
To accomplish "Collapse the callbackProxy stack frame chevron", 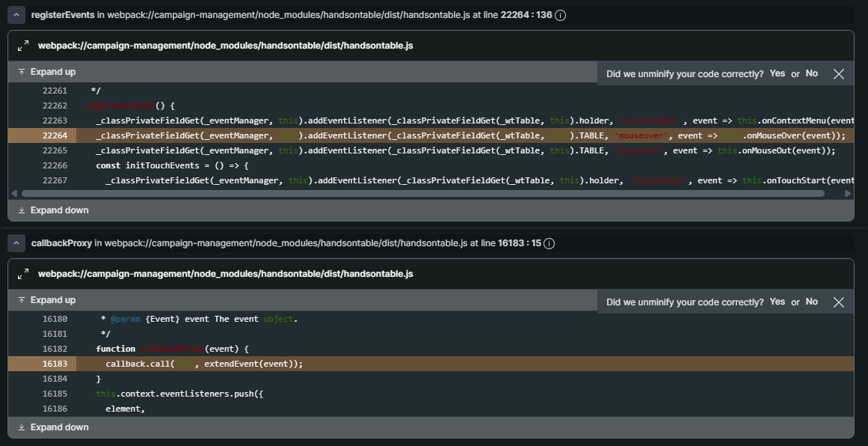I will [x=16, y=243].
